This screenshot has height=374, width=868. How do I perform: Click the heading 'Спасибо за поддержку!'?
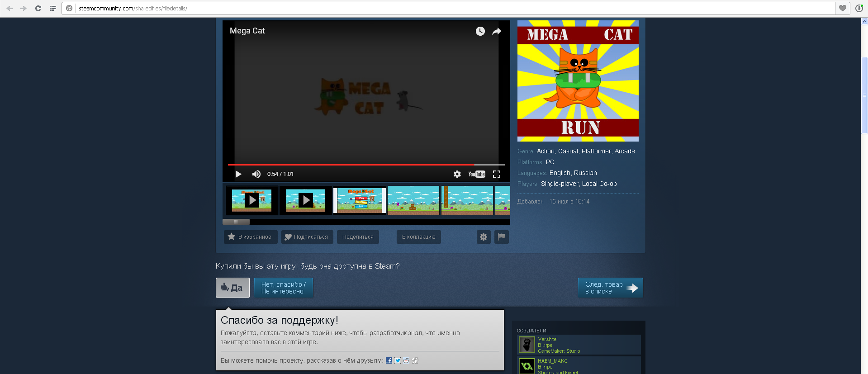pyautogui.click(x=280, y=320)
